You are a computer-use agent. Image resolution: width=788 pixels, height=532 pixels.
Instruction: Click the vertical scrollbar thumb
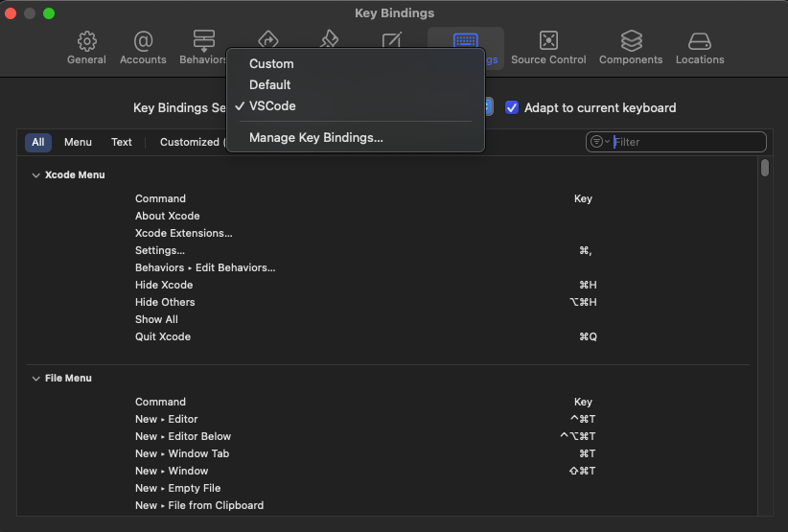click(764, 168)
